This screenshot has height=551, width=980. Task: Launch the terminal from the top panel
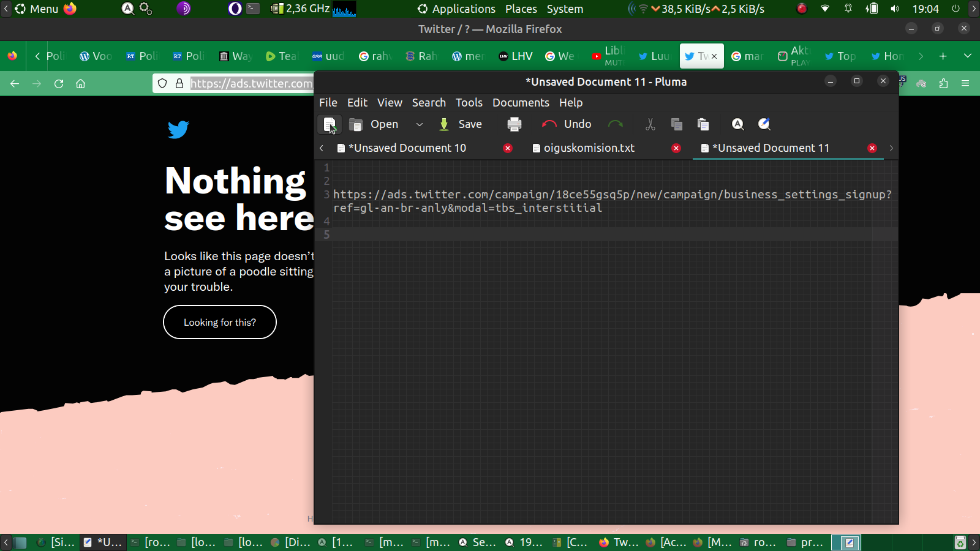[x=253, y=9]
